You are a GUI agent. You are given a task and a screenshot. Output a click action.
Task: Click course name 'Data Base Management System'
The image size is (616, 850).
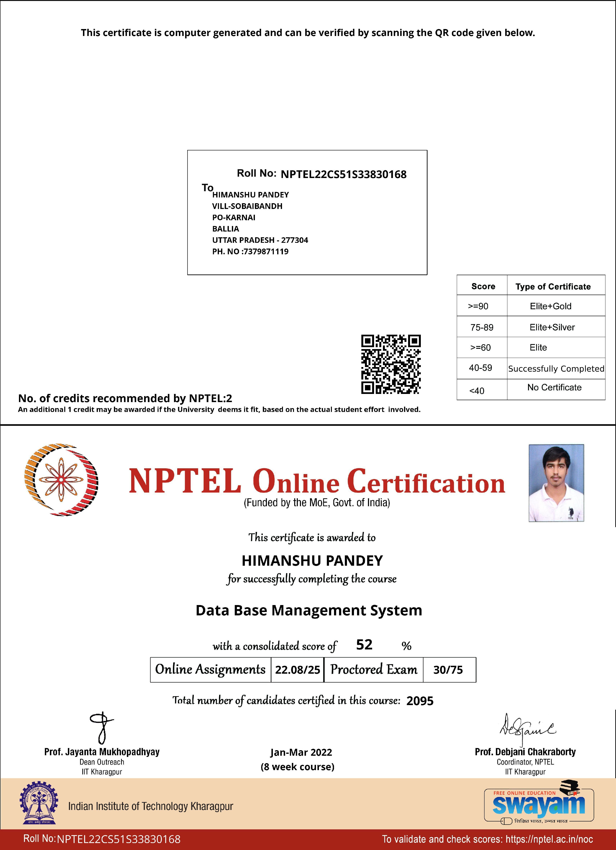tap(309, 611)
